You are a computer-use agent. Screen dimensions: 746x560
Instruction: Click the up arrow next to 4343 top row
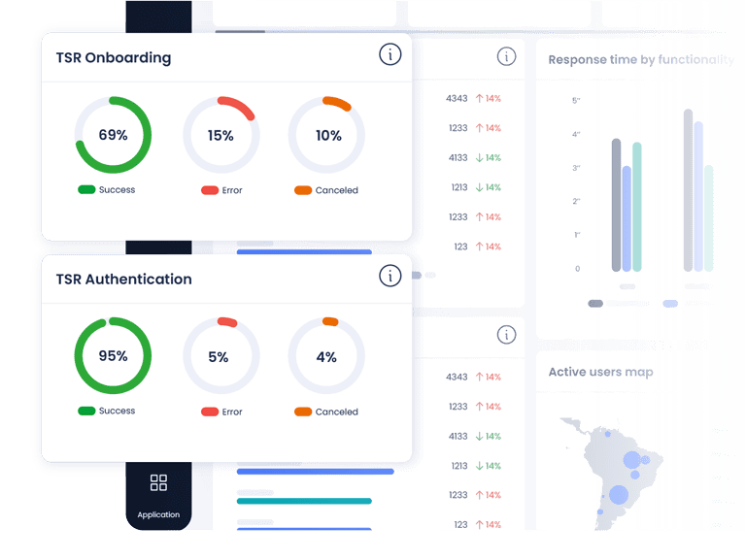pyautogui.click(x=479, y=98)
